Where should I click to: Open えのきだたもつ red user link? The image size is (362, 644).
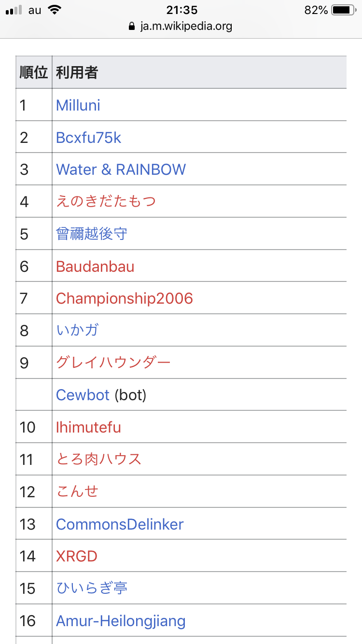(x=106, y=202)
